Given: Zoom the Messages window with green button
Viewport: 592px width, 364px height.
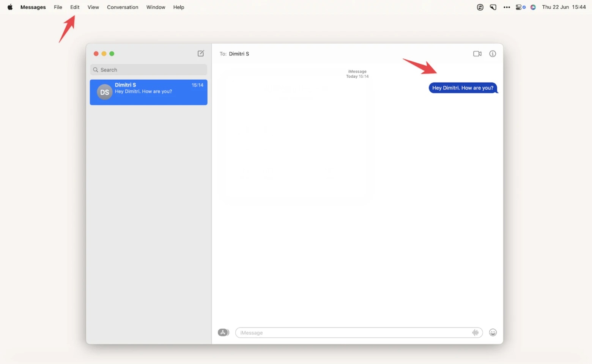Looking at the screenshot, I should 112,54.
